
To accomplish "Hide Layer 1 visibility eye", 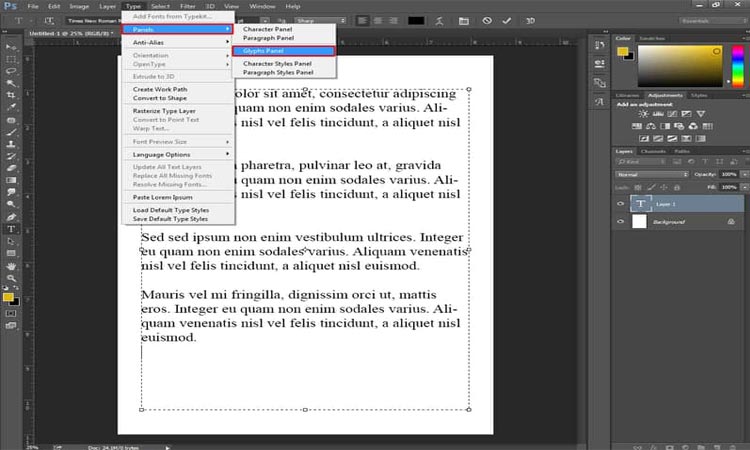I will [621, 204].
